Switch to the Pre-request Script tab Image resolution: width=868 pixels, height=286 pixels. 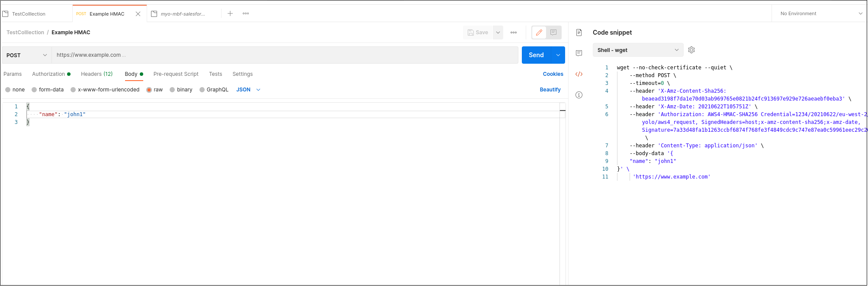pos(176,74)
